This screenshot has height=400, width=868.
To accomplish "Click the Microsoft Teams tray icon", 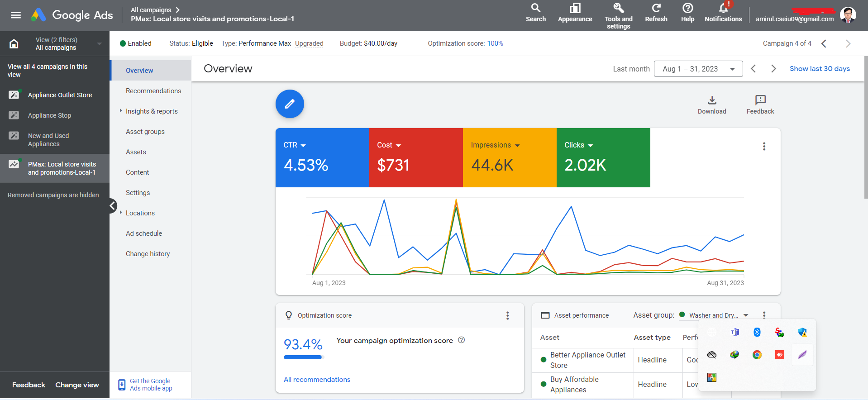I will 735,332.
